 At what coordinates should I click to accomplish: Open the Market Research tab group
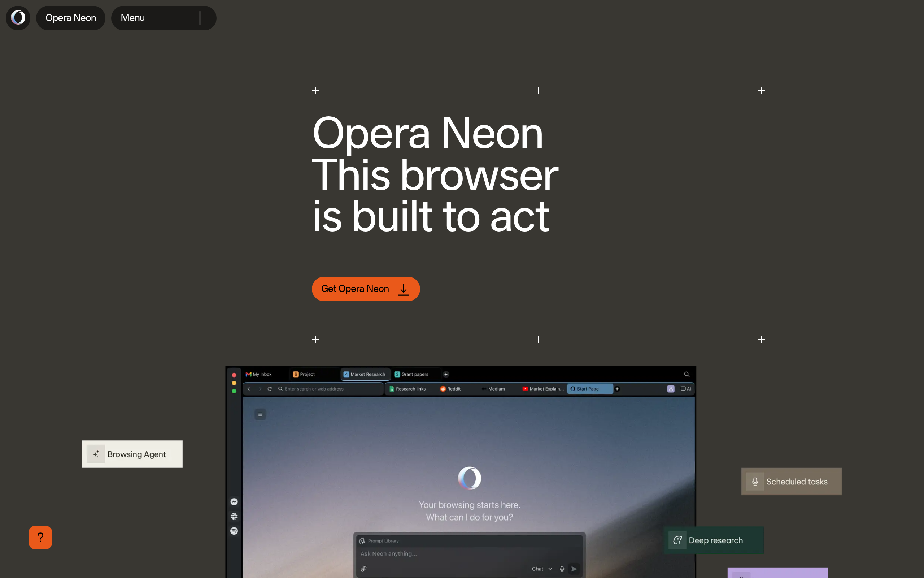pyautogui.click(x=365, y=374)
